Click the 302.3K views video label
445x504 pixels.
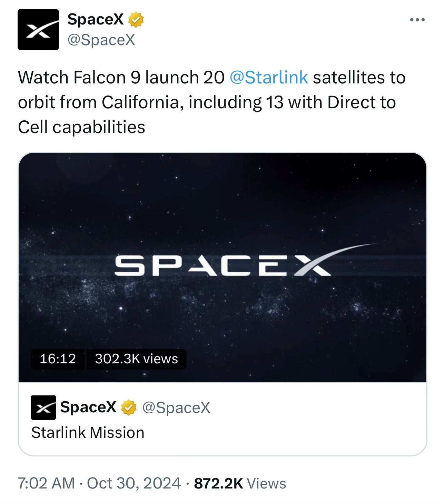(137, 359)
